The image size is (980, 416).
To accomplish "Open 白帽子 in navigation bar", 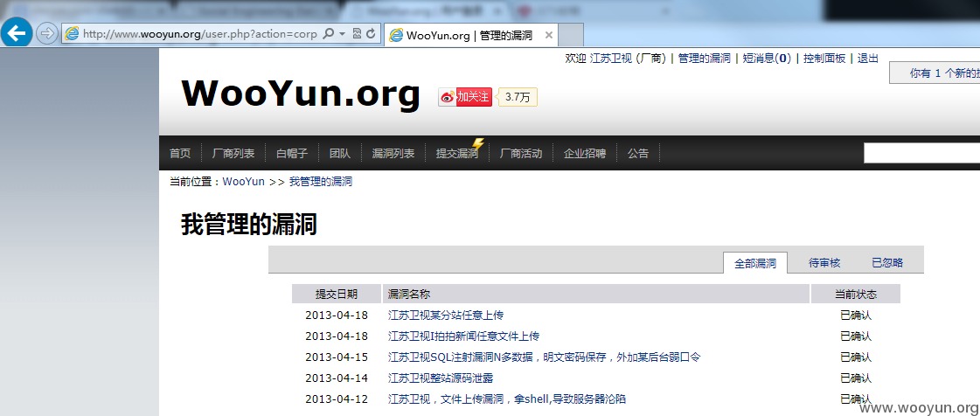I will [292, 153].
